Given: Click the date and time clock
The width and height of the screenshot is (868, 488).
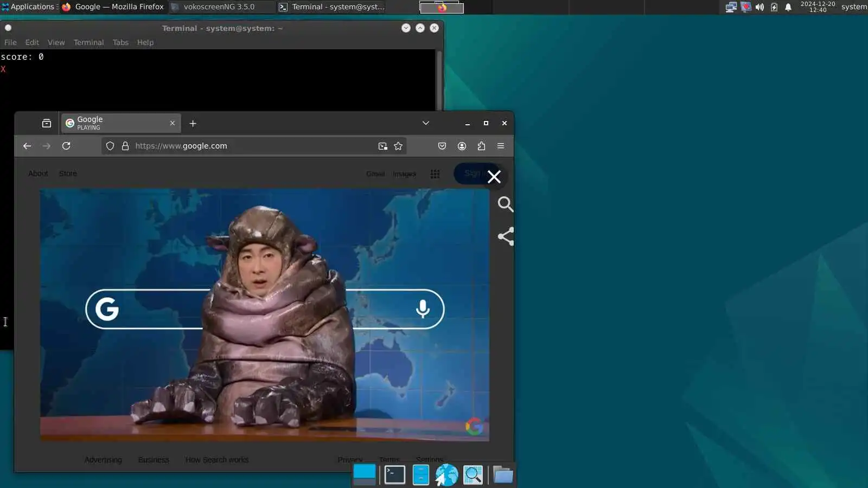Looking at the screenshot, I should click(x=818, y=7).
